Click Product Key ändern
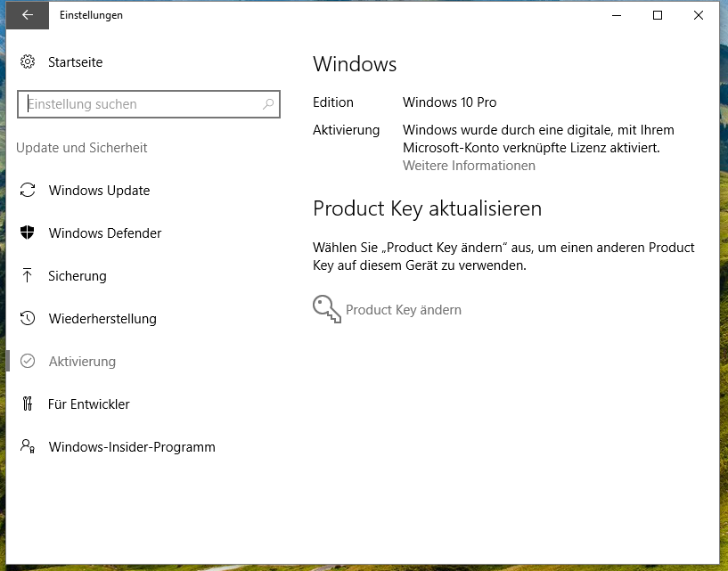This screenshot has height=571, width=728. click(x=404, y=310)
